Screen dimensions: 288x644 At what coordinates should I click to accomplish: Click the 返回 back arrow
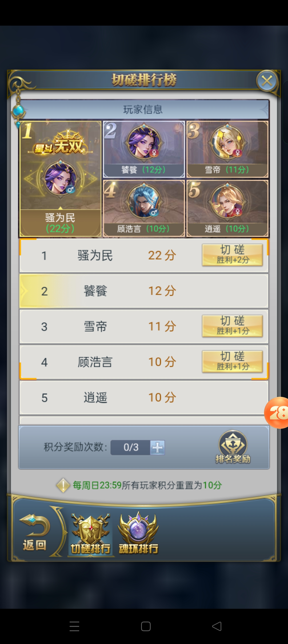coord(35,533)
